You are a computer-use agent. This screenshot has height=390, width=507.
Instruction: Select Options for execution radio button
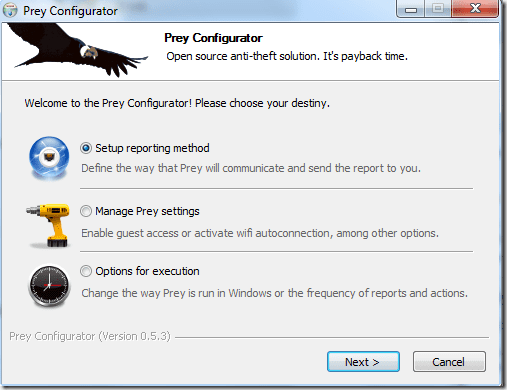[x=86, y=271]
